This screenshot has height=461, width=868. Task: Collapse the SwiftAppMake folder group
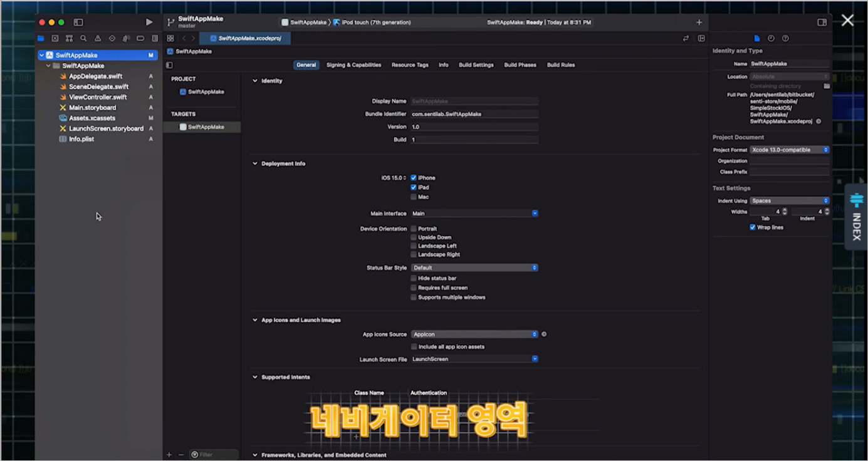49,66
